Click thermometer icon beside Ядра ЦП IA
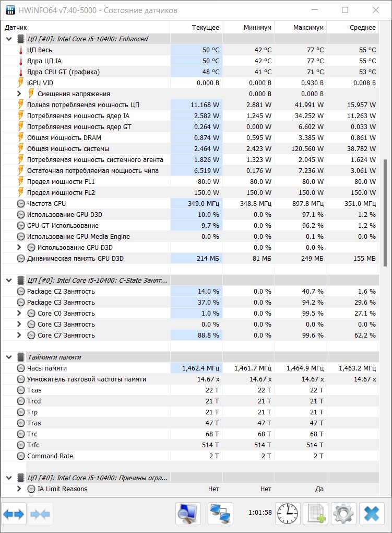Image resolution: width=392 pixels, height=533 pixels. pos(21,61)
